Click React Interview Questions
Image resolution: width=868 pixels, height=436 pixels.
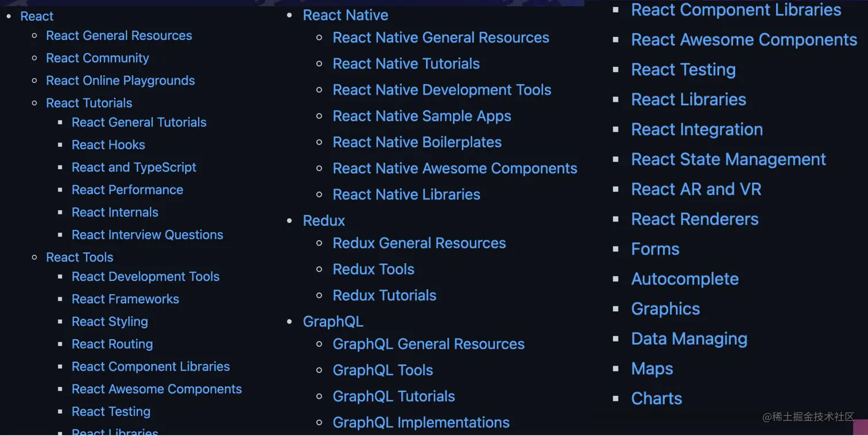(x=147, y=234)
